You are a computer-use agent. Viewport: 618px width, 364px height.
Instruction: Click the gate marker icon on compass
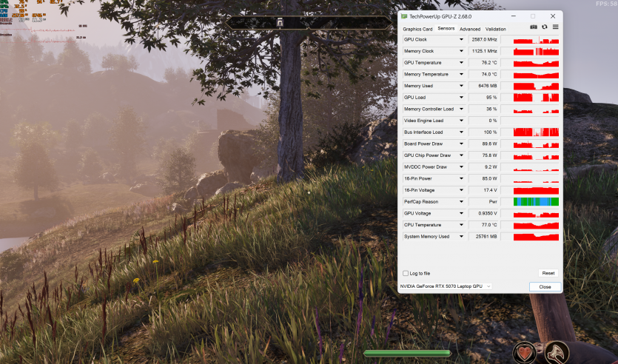pyautogui.click(x=280, y=23)
